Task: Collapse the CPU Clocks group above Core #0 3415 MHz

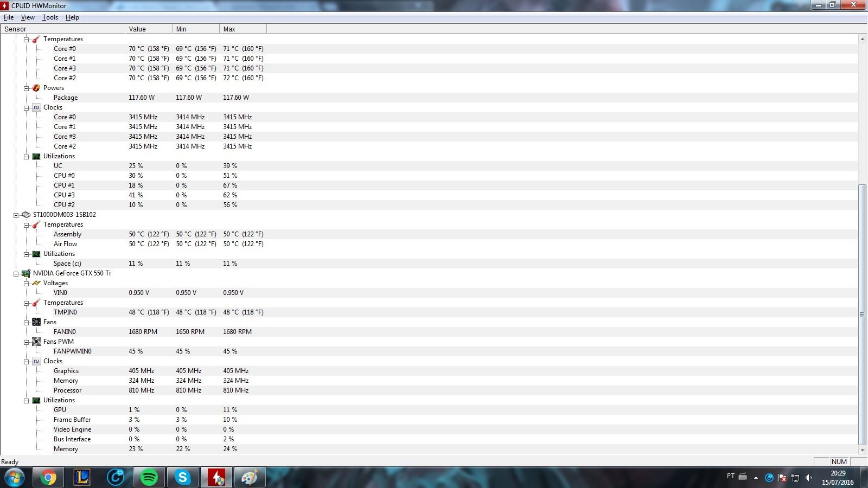Action: (x=26, y=108)
